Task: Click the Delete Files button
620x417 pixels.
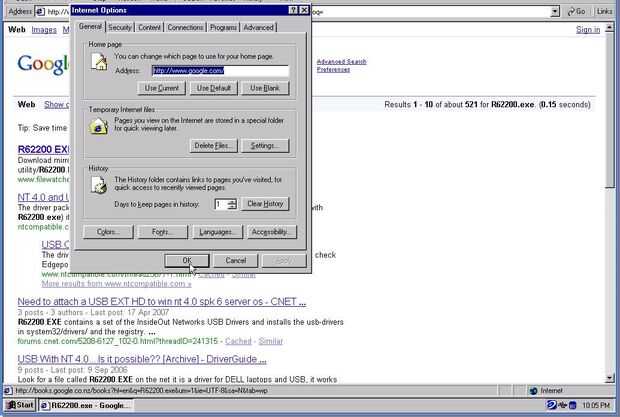Action: pyautogui.click(x=214, y=146)
